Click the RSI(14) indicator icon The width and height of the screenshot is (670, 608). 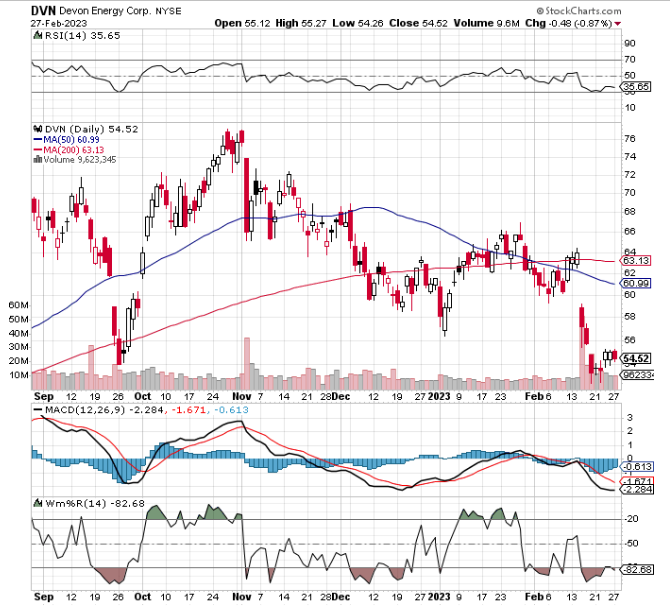[x=38, y=35]
